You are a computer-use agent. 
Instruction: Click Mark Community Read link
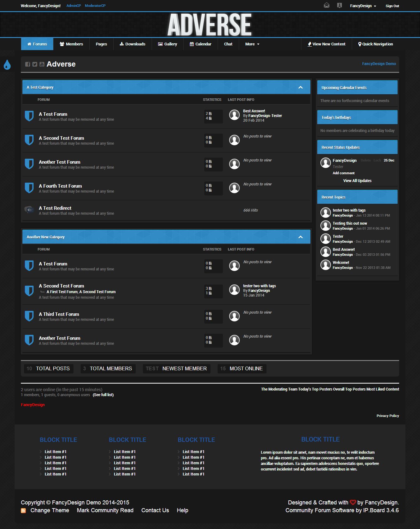point(105,510)
